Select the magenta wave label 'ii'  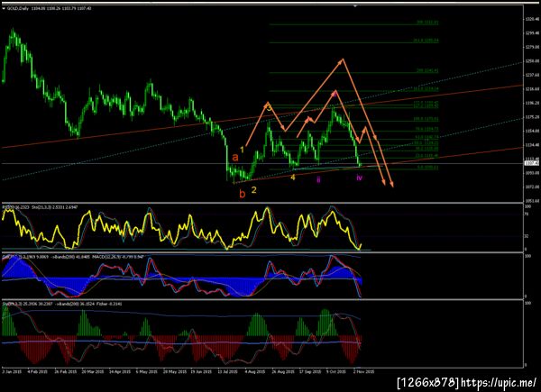pyautogui.click(x=318, y=179)
